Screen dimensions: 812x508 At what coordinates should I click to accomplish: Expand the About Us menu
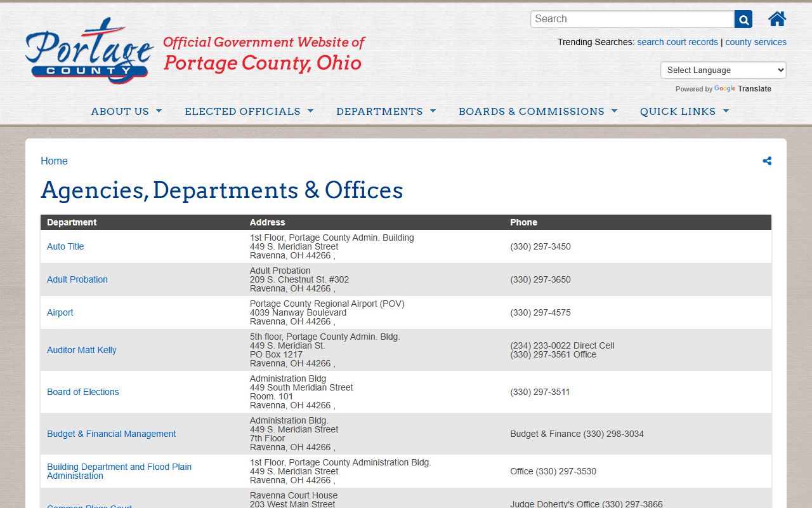[x=126, y=111]
